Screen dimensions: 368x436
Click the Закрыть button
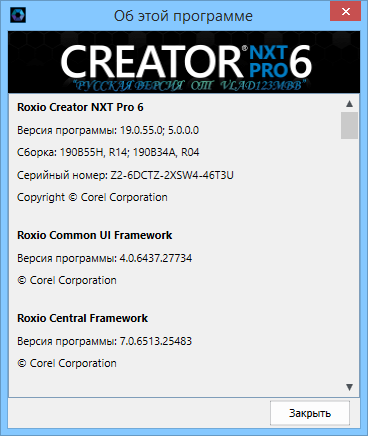click(x=310, y=413)
